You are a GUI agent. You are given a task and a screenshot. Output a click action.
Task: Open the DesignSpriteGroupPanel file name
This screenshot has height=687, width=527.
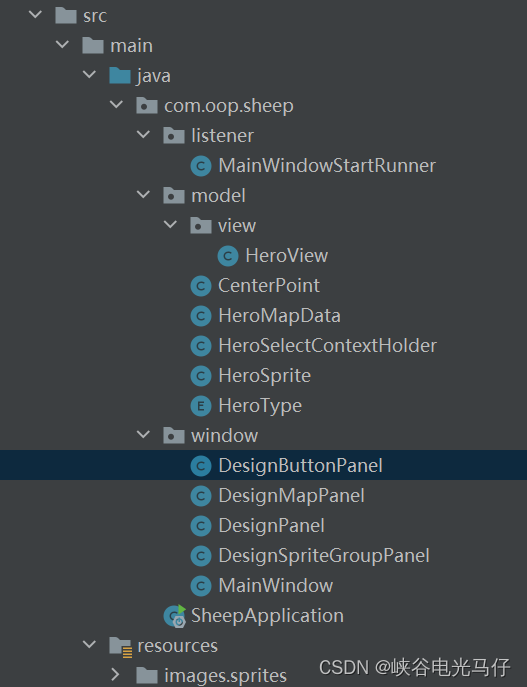(324, 556)
